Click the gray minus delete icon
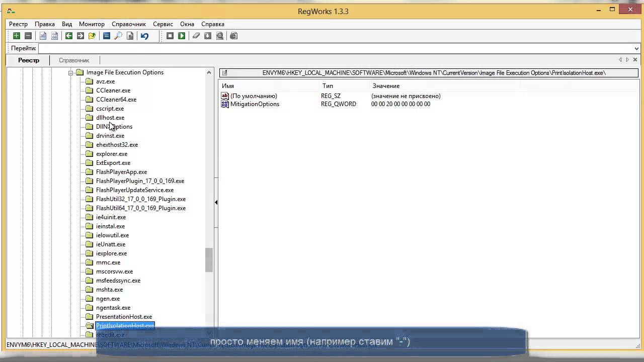This screenshot has width=644, height=362. click(28, 36)
